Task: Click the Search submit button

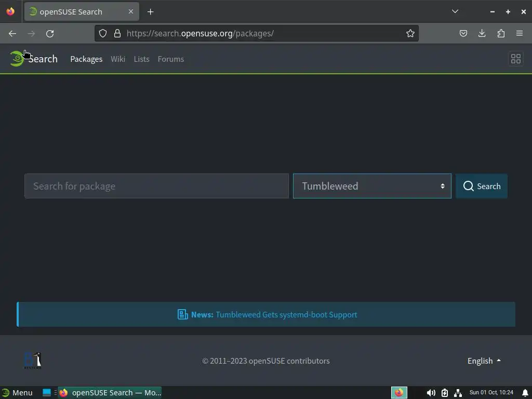Action: 482,186
